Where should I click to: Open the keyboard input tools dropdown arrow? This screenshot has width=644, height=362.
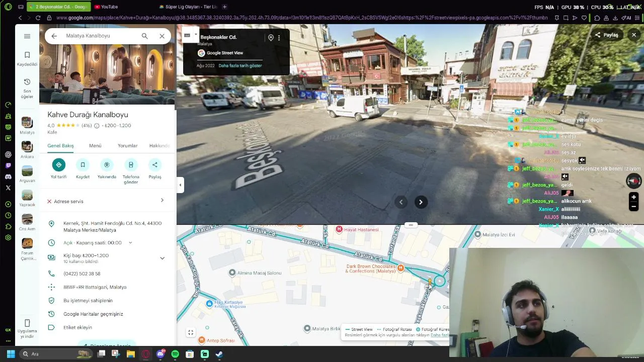(196, 35)
